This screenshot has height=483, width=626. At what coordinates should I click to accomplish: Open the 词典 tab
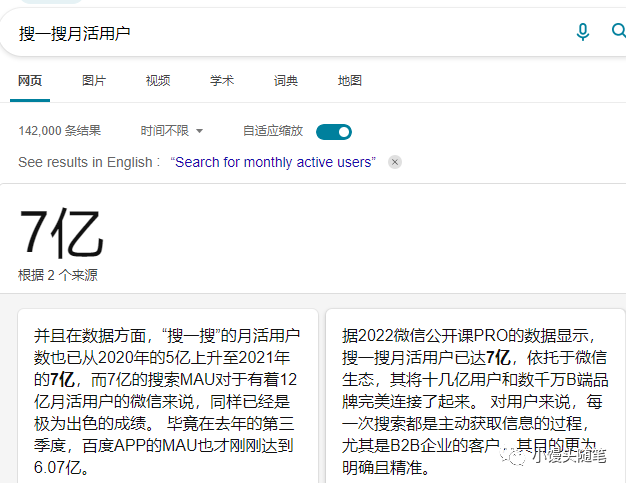(286, 81)
